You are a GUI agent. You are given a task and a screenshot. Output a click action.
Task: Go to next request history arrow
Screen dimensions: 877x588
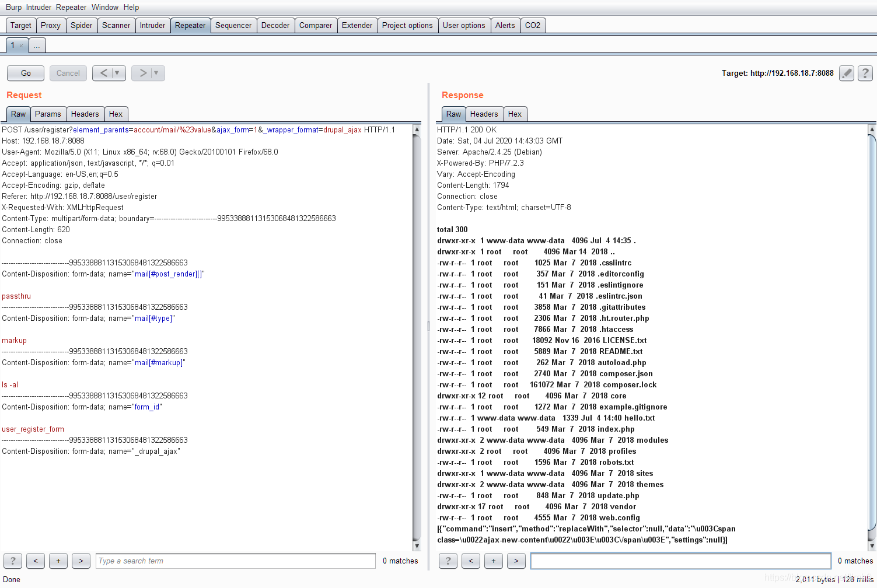[x=143, y=73]
